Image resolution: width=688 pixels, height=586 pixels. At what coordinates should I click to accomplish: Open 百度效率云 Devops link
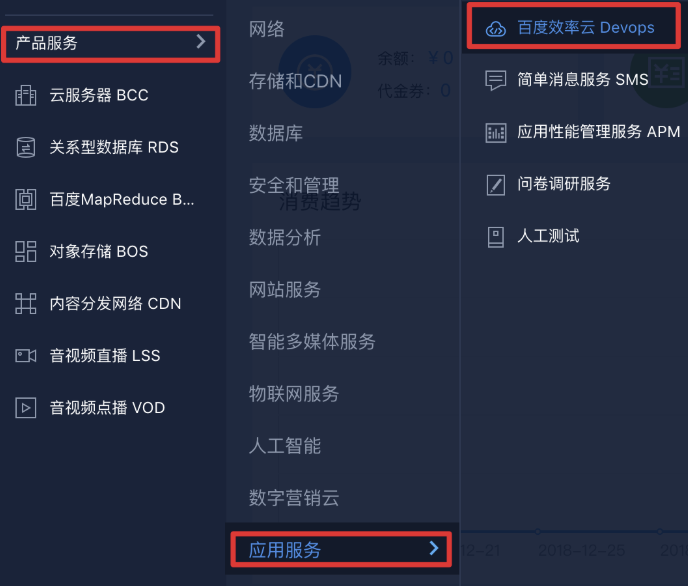click(586, 28)
